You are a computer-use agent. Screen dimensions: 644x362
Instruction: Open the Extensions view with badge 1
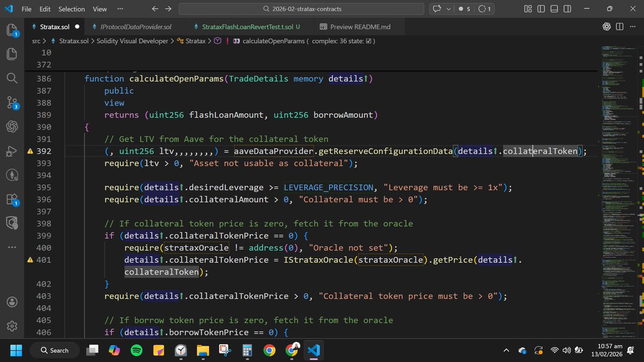(12, 199)
